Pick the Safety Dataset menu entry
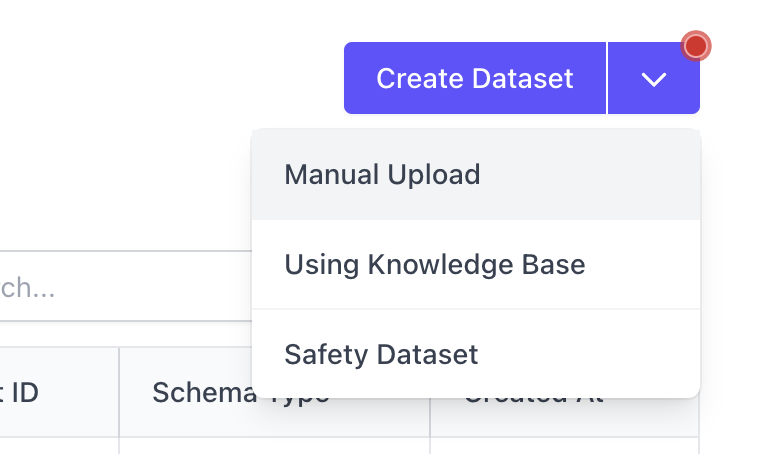780x454 pixels. tap(476, 355)
